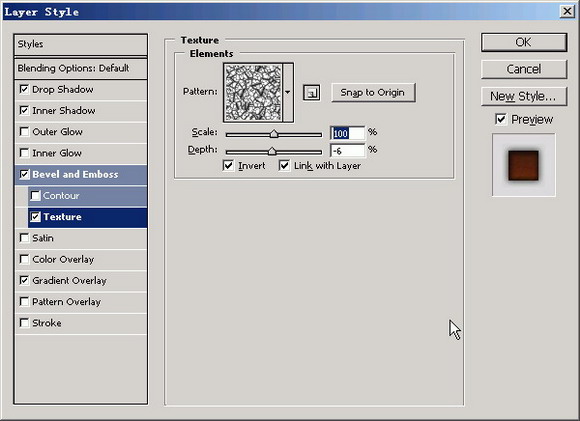Open the Styles panel entry

click(x=81, y=44)
